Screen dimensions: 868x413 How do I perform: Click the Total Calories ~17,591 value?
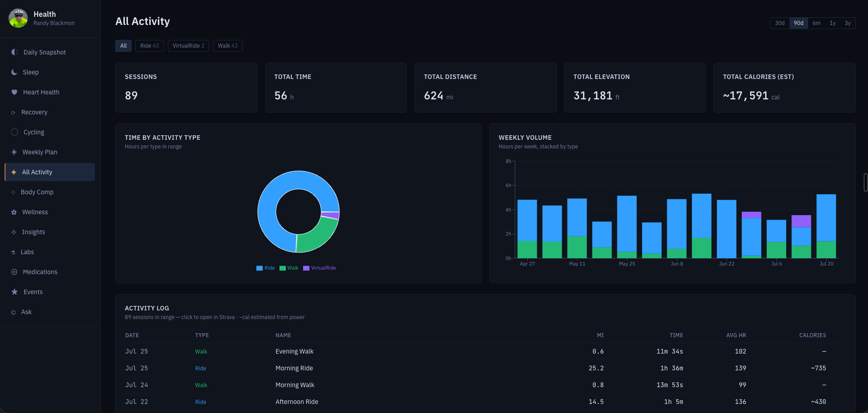751,96
